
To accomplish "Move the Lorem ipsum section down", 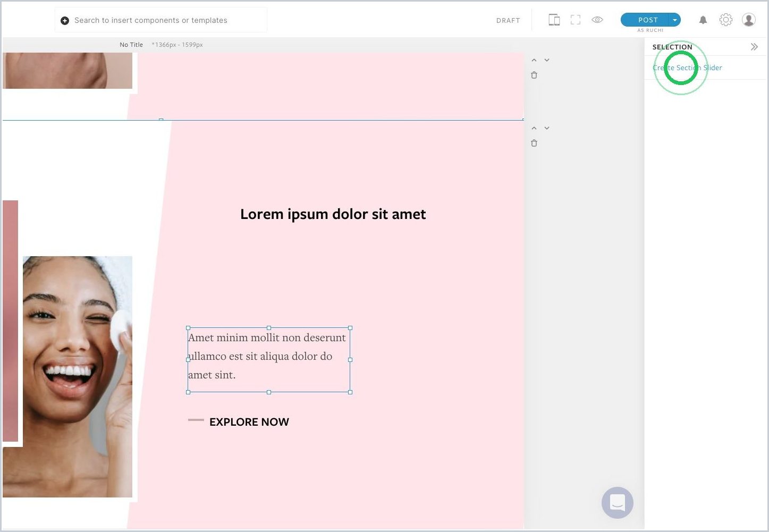I will (x=547, y=128).
